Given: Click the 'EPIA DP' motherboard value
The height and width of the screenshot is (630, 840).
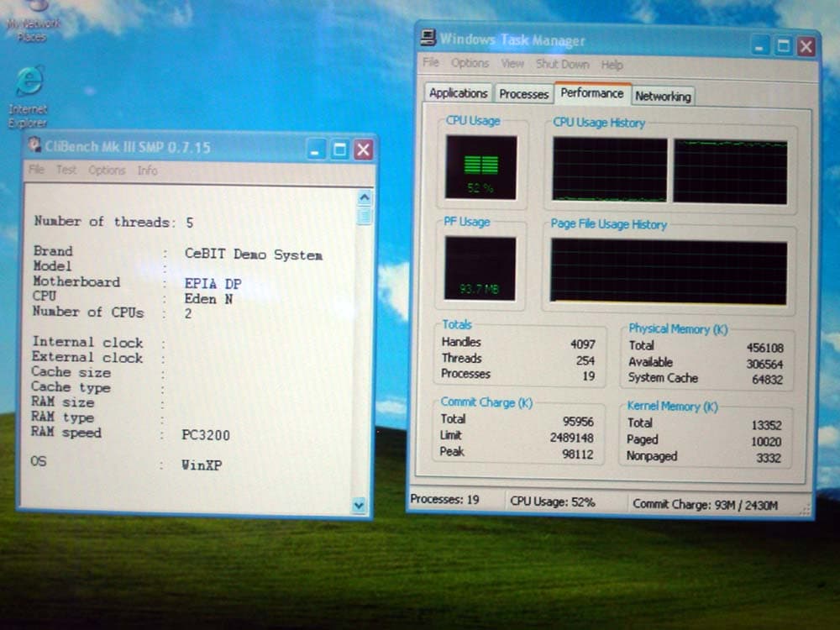Looking at the screenshot, I should 213,283.
